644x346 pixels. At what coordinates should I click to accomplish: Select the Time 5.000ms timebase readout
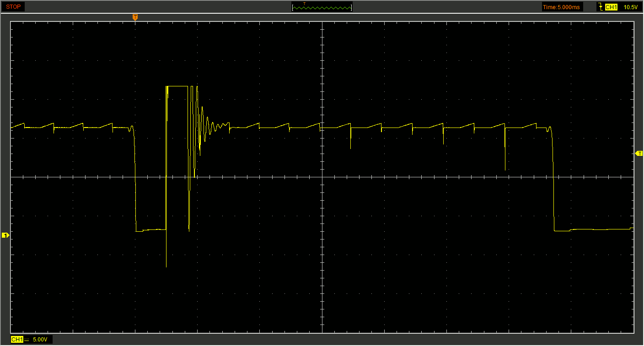point(562,7)
